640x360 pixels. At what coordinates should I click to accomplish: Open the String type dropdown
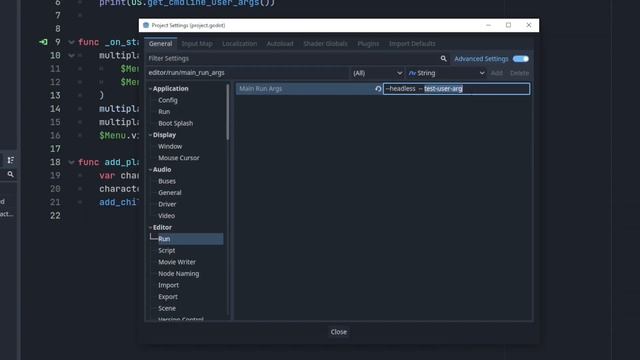click(x=446, y=73)
